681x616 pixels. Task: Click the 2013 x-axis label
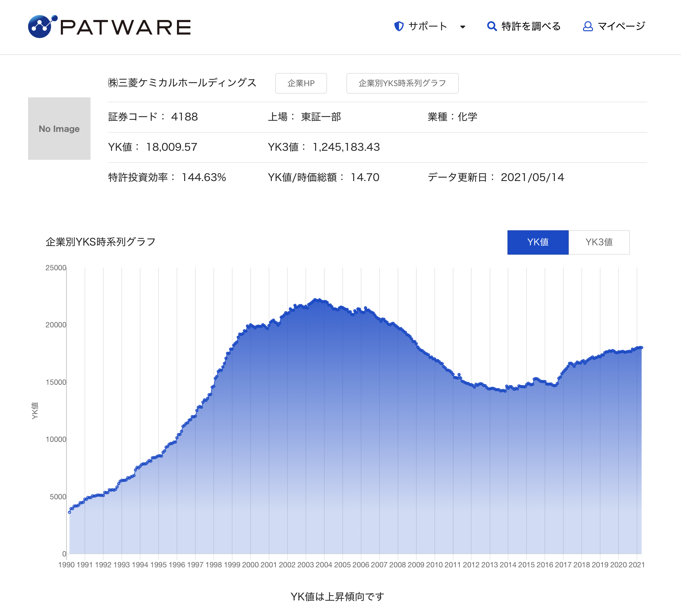click(x=489, y=565)
